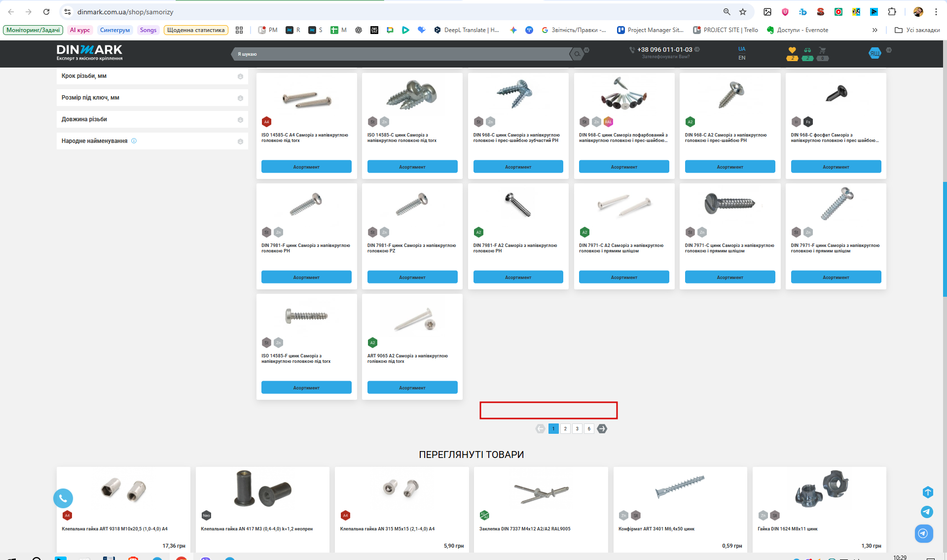This screenshot has height=560, width=947.
Task: Open the Моніторинг/Задачі bookmark
Action: [x=33, y=30]
